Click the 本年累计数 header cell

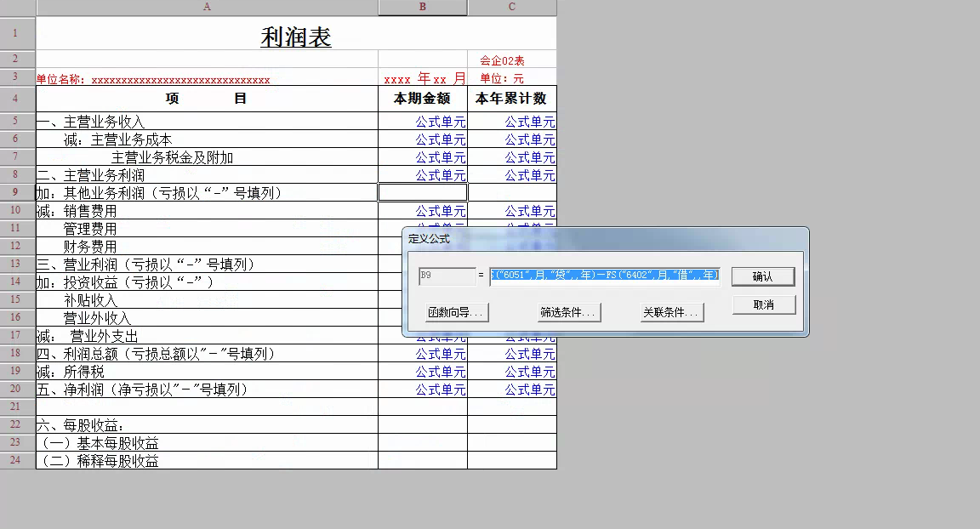(x=512, y=99)
